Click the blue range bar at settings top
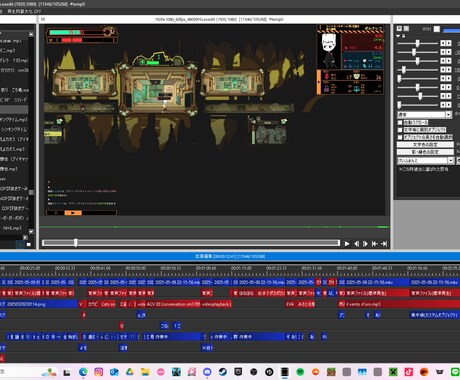 (451, 30)
